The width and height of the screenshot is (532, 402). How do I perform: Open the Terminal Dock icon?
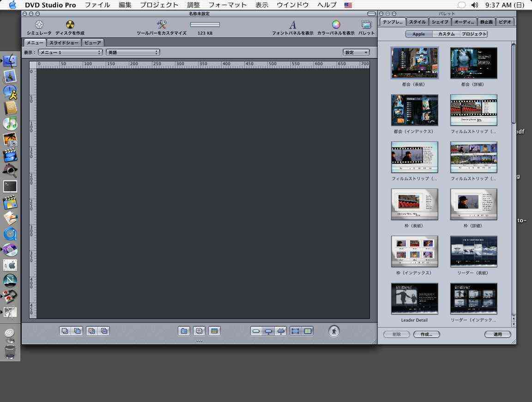pyautogui.click(x=10, y=186)
